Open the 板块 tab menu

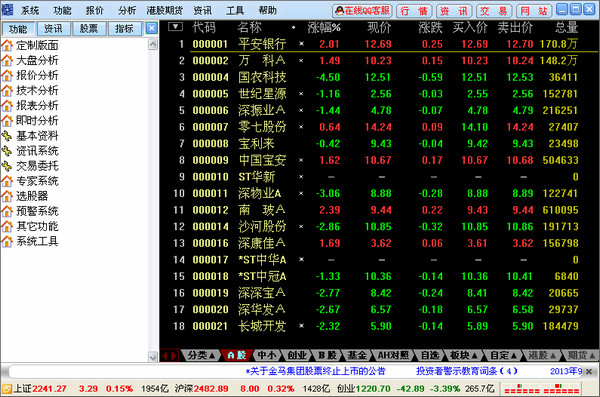pos(463,355)
